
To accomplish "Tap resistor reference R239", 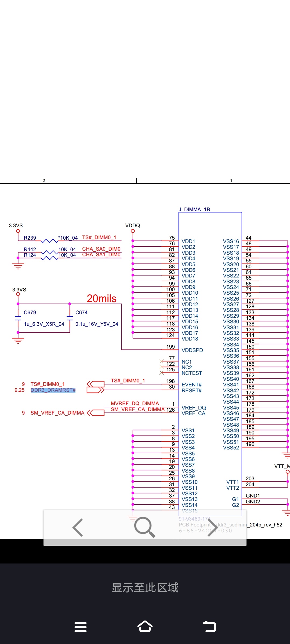I will pos(30,238).
